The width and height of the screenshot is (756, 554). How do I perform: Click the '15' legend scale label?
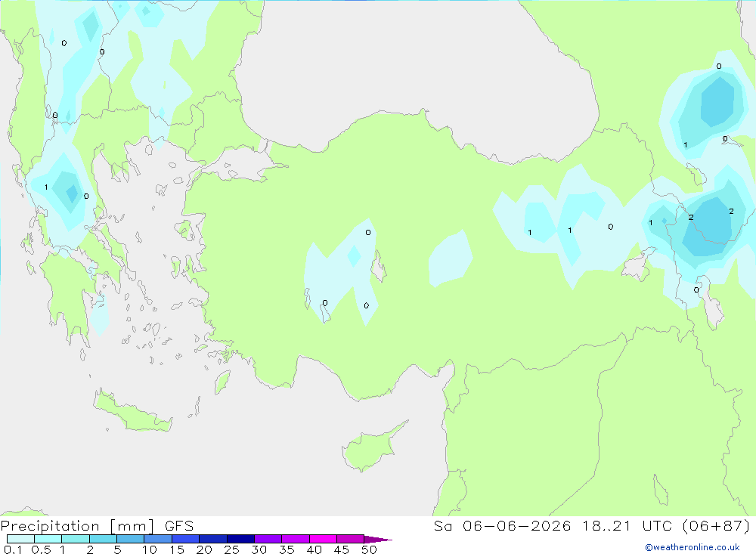[177, 549]
